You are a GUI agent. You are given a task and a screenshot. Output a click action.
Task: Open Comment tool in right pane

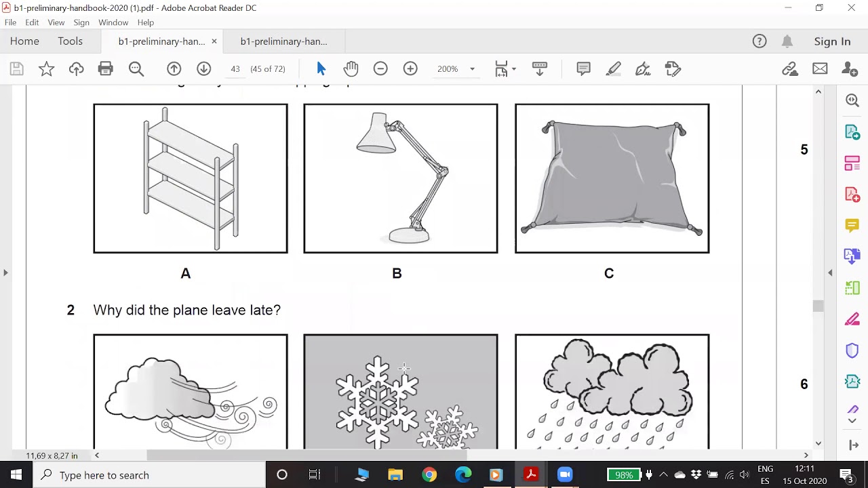click(x=852, y=225)
